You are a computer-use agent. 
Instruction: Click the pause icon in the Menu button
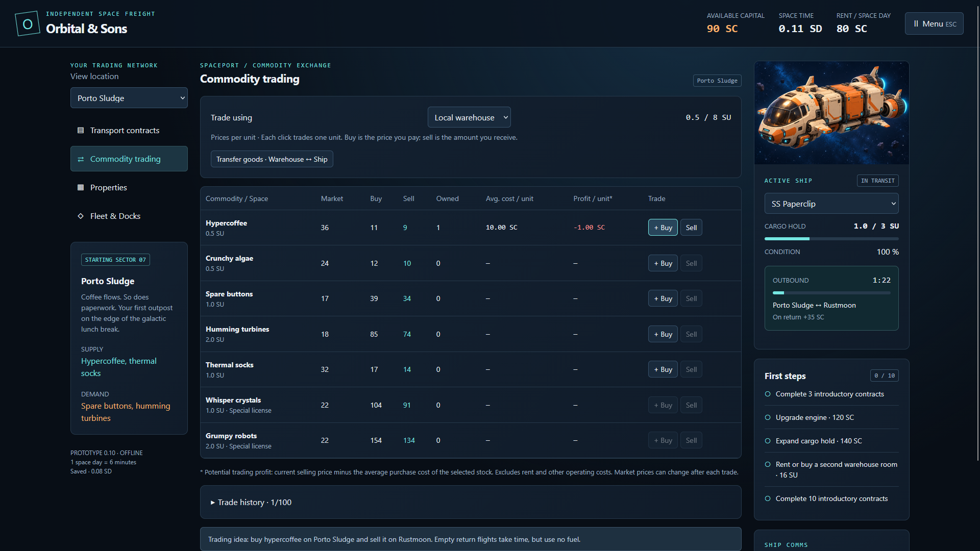click(x=916, y=24)
